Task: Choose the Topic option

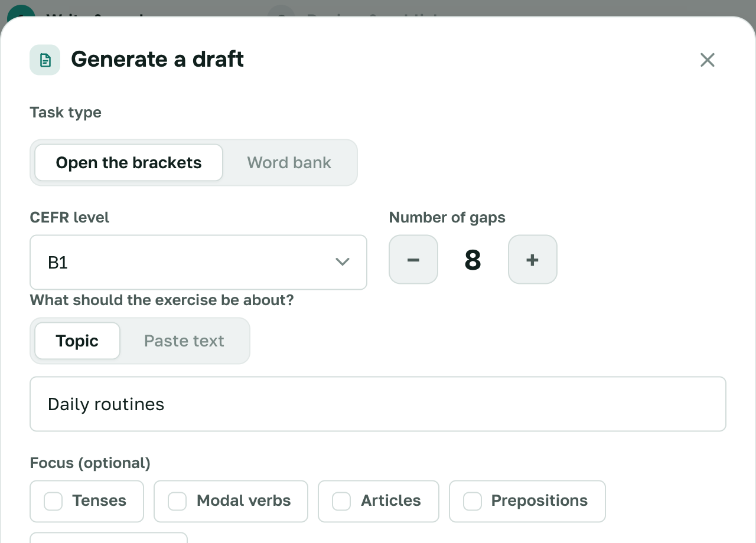Action: point(77,341)
